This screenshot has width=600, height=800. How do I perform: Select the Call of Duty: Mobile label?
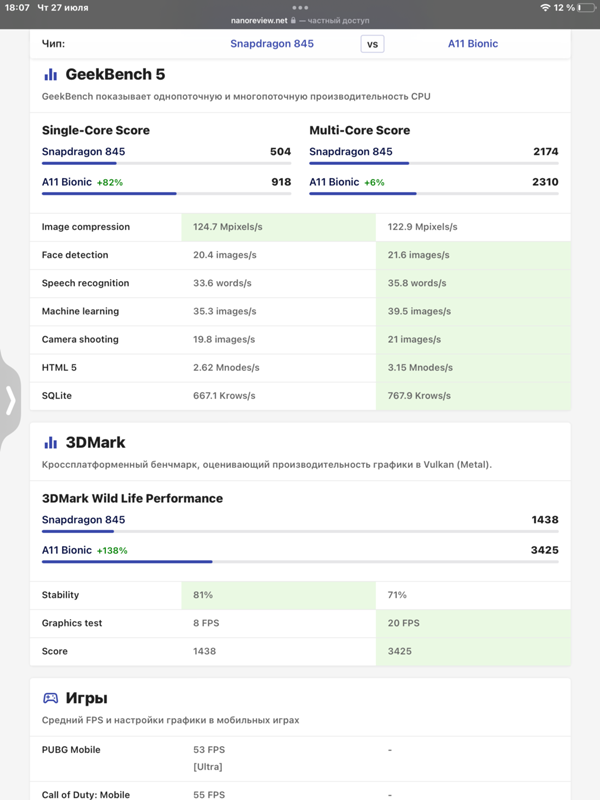86,794
